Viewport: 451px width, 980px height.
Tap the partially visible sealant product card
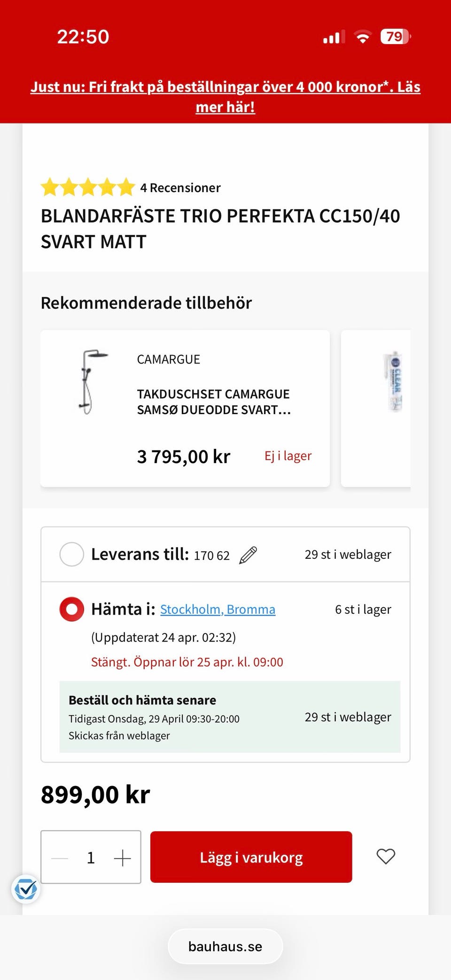coord(381,409)
